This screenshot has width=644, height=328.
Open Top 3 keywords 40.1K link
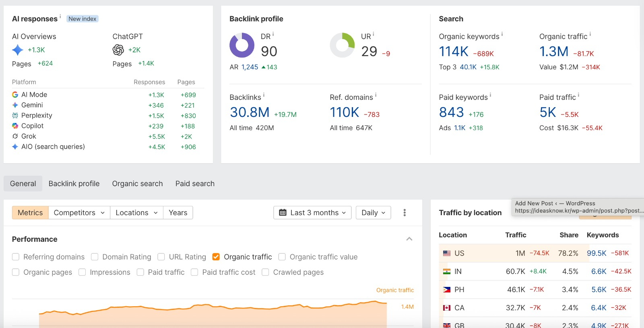pos(468,67)
